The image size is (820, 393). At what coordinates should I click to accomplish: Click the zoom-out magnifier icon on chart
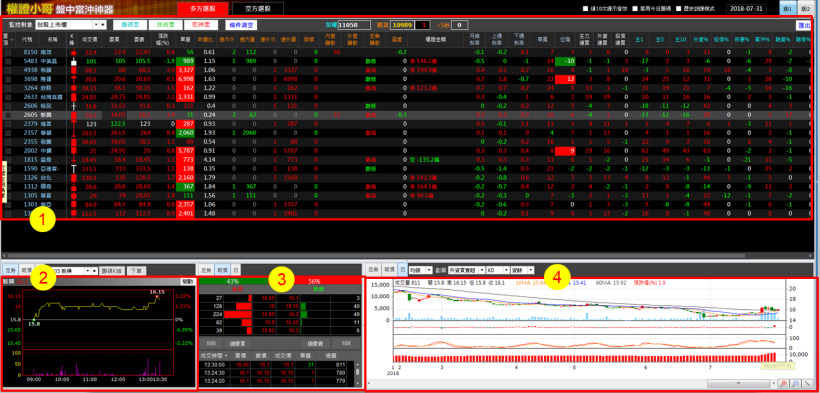pos(795,384)
